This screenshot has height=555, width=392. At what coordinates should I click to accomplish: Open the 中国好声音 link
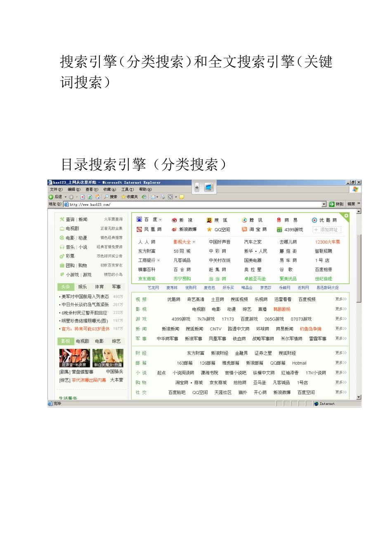click(x=220, y=242)
